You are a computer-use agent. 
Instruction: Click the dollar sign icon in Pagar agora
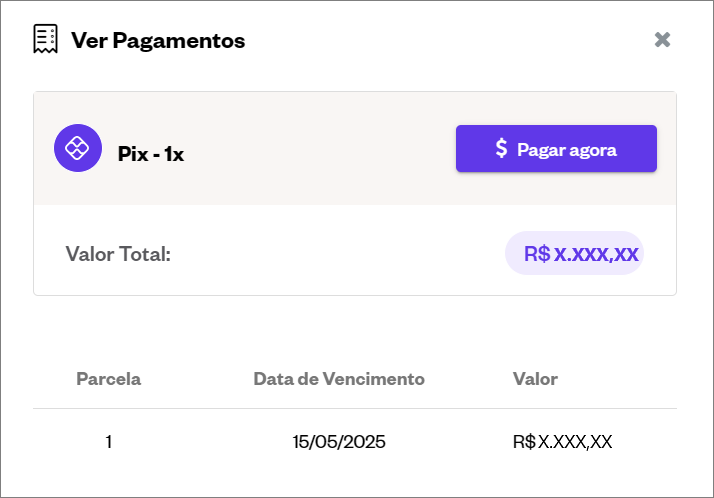pyautogui.click(x=501, y=148)
